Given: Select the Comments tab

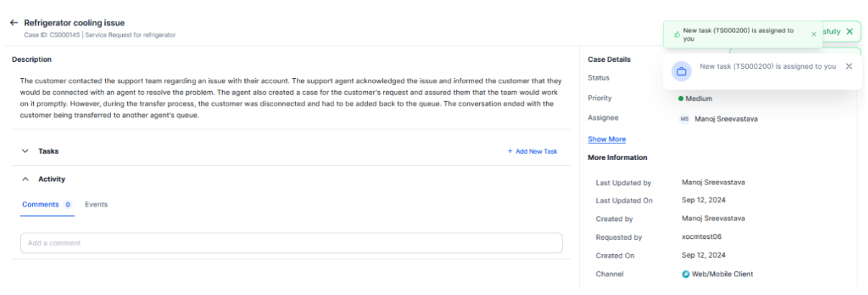Looking at the screenshot, I should point(40,205).
